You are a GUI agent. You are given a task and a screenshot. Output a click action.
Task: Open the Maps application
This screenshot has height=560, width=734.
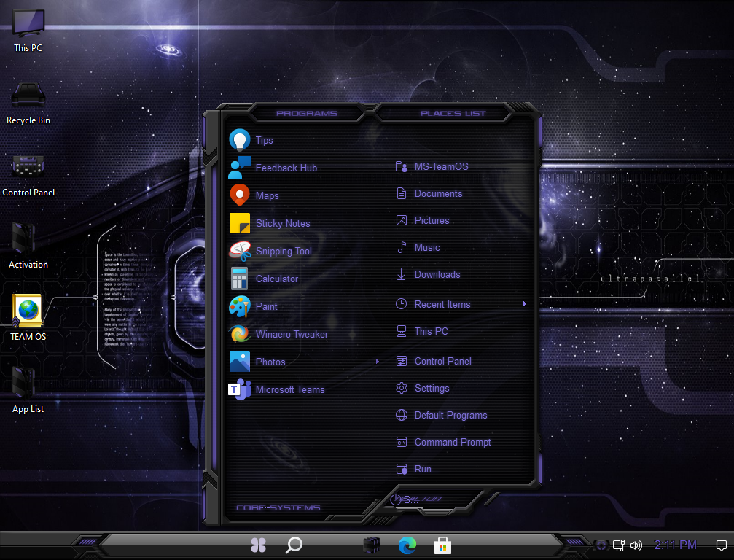266,195
